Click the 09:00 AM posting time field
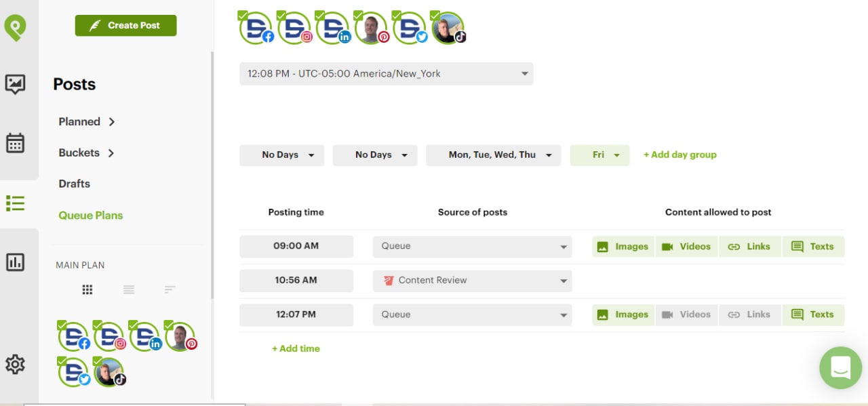The image size is (868, 406). pyautogui.click(x=296, y=246)
